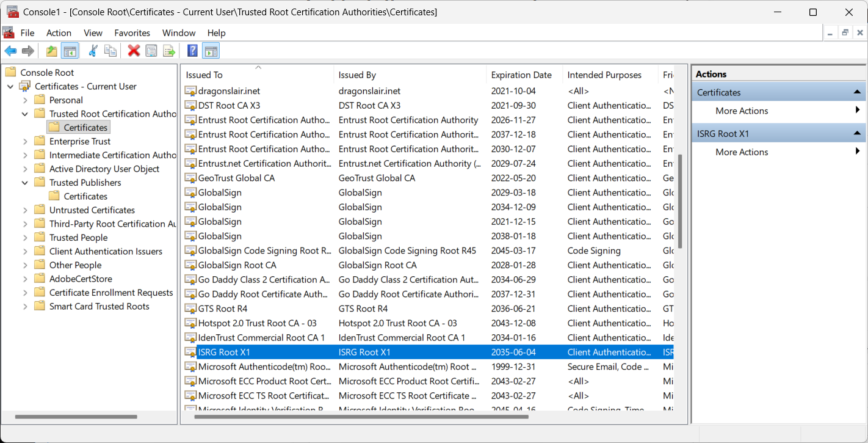Click the folder icon beside Enterprise Trust
Screen dimensions: 868x443
coord(40,141)
